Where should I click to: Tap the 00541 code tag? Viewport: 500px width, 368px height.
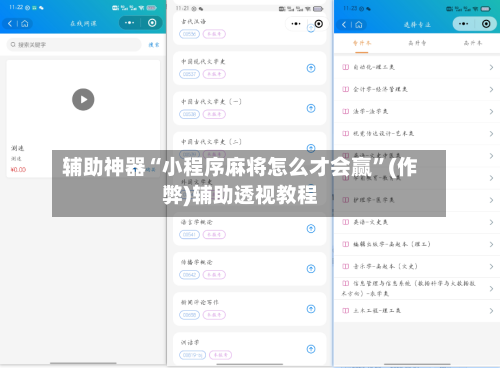coord(189,235)
